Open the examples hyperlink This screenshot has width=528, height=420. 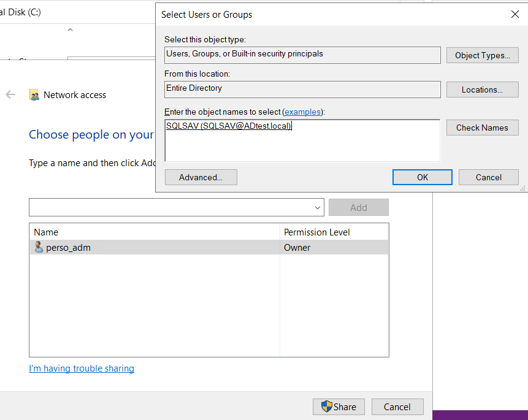(x=302, y=112)
